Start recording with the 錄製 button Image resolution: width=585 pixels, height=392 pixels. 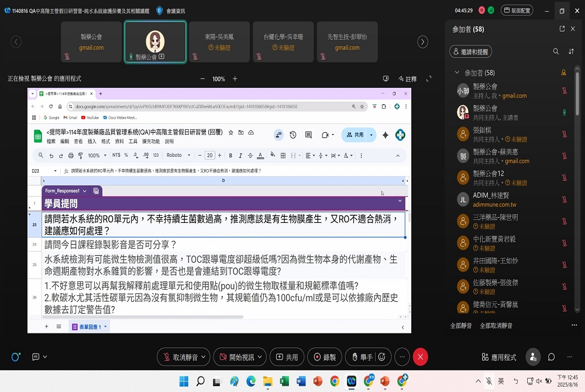[x=325, y=357]
